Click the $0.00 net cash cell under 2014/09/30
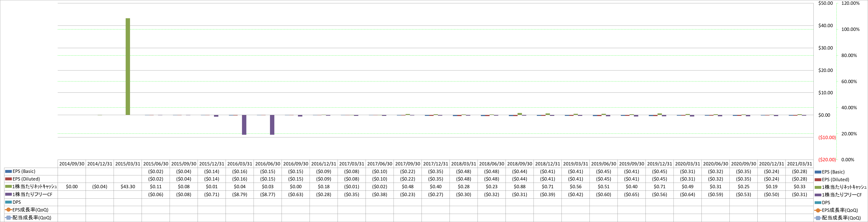 pyautogui.click(x=72, y=187)
